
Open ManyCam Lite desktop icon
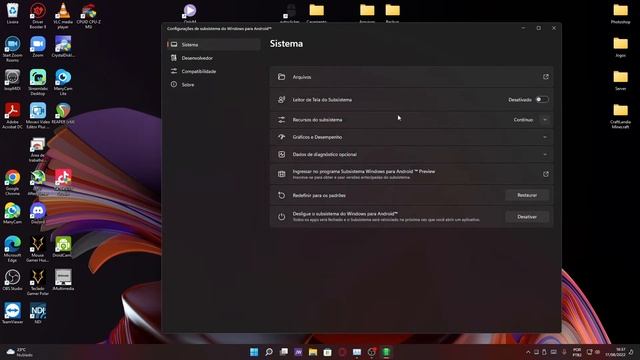pyautogui.click(x=63, y=82)
